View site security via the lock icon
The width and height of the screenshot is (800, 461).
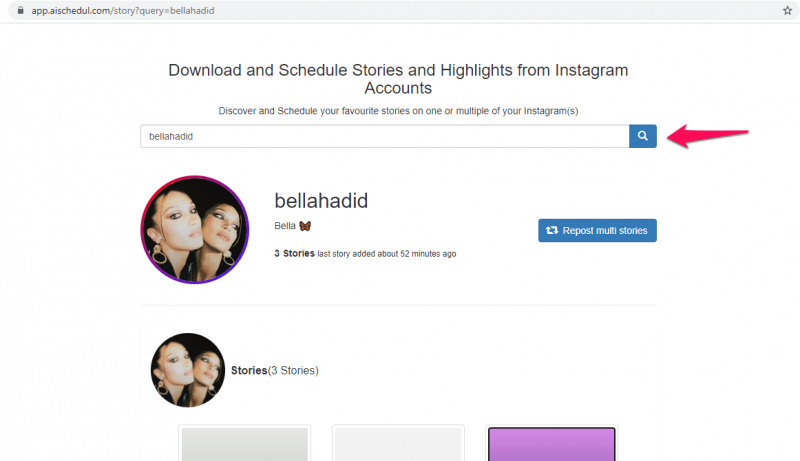click(20, 10)
